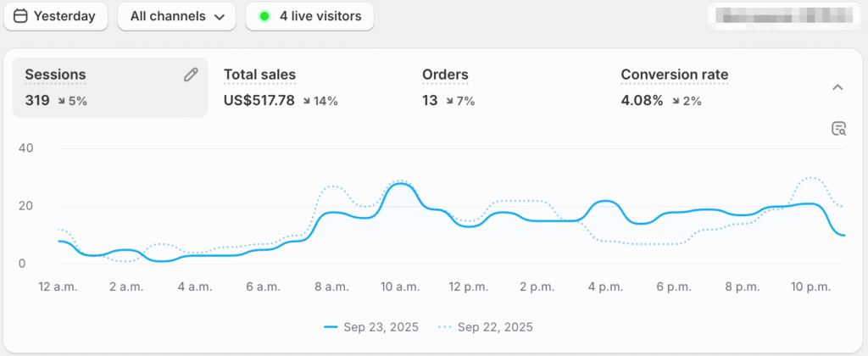Click the pencil edit icon on Sessions card
The width and height of the screenshot is (868, 356).
click(191, 75)
